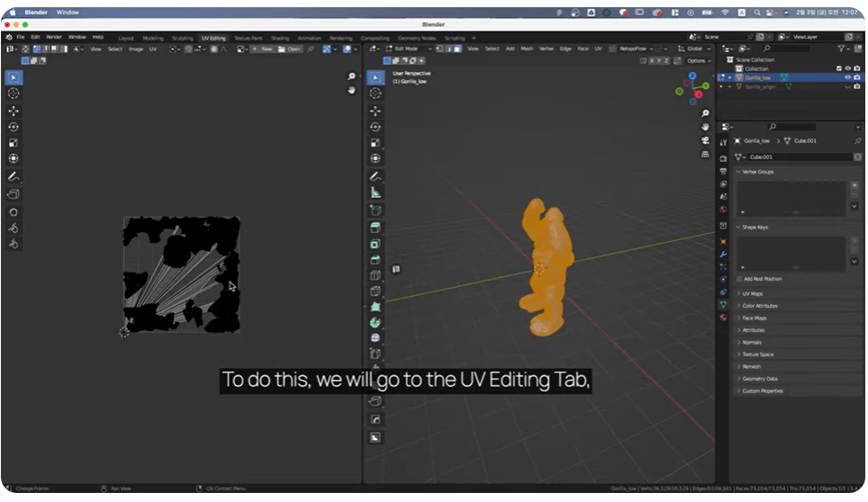Collapse the Vertex Groups panel

coord(757,172)
